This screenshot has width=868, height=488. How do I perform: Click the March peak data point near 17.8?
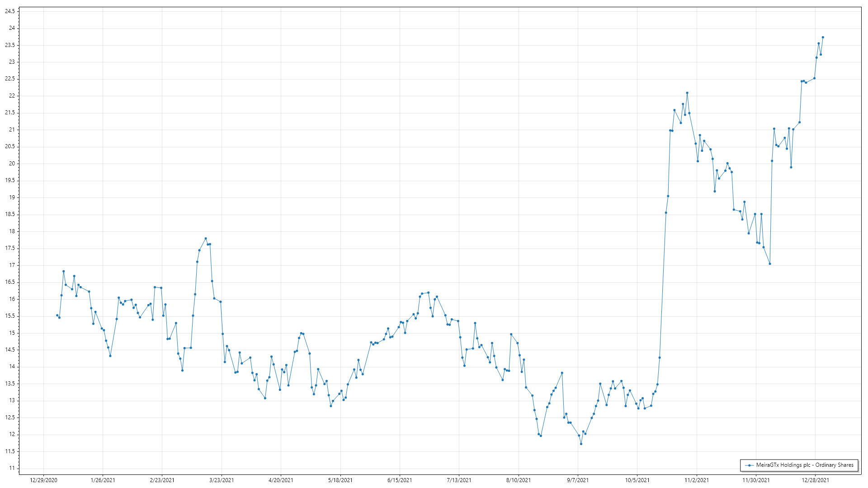pyautogui.click(x=206, y=239)
